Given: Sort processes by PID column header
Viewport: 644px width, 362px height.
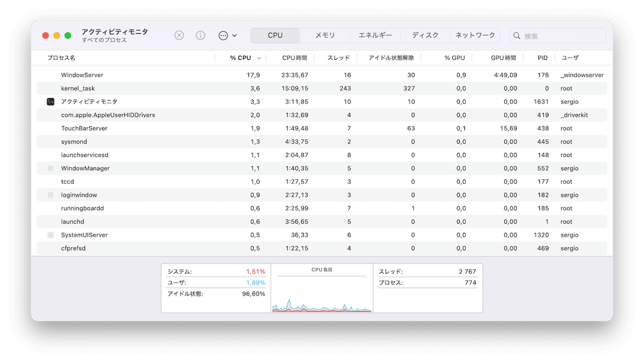Looking at the screenshot, I should (x=542, y=58).
